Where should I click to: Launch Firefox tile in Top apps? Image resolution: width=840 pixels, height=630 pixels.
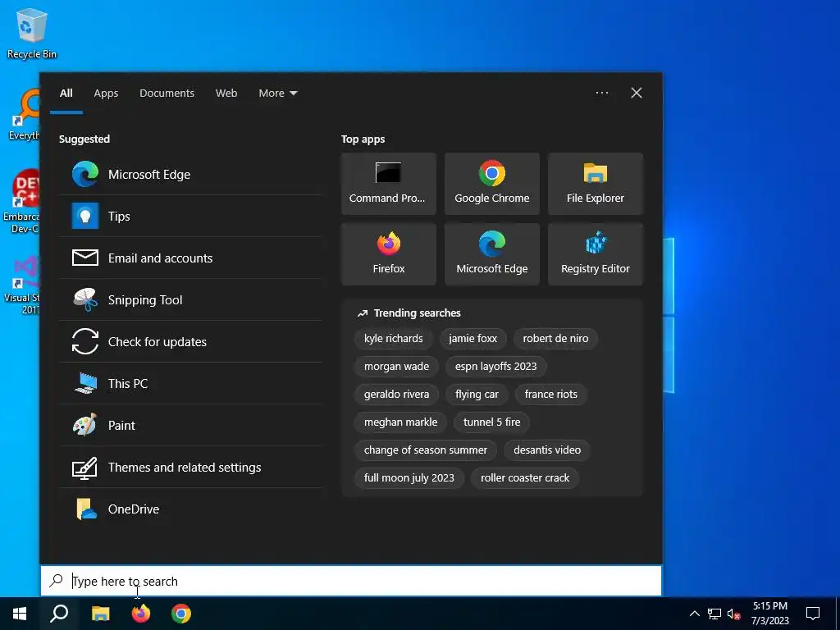388,254
